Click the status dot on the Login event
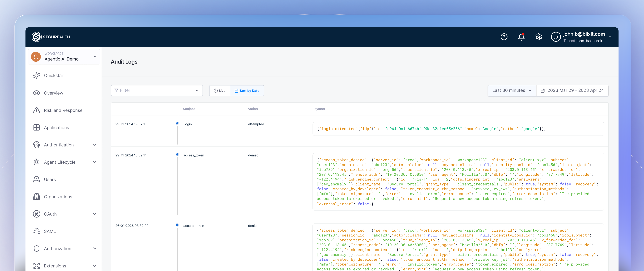This screenshot has width=644, height=271. [x=177, y=123]
